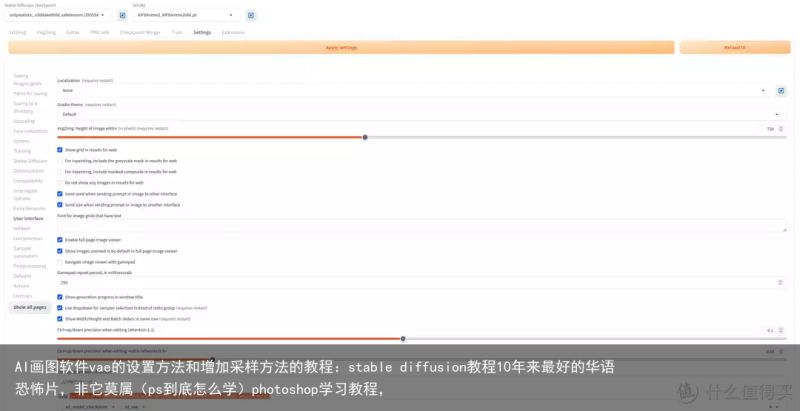Toggle Show grid in results for web

point(60,150)
